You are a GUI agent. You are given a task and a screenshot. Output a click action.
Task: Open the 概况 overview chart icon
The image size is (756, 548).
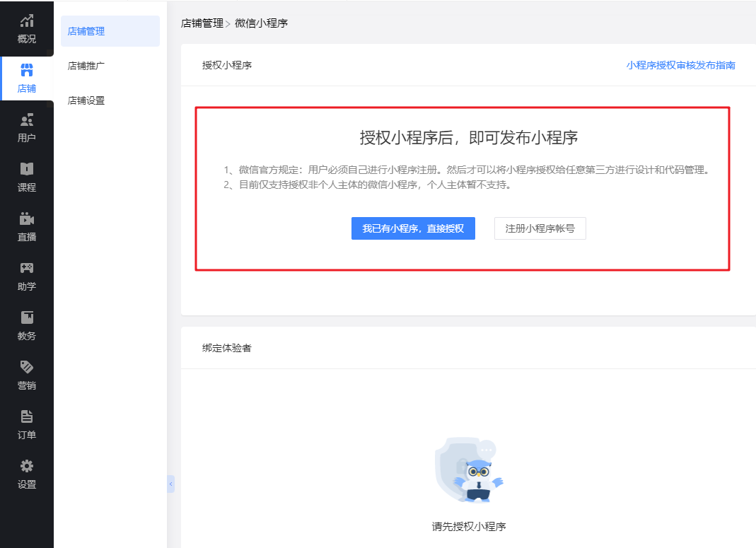click(26, 21)
